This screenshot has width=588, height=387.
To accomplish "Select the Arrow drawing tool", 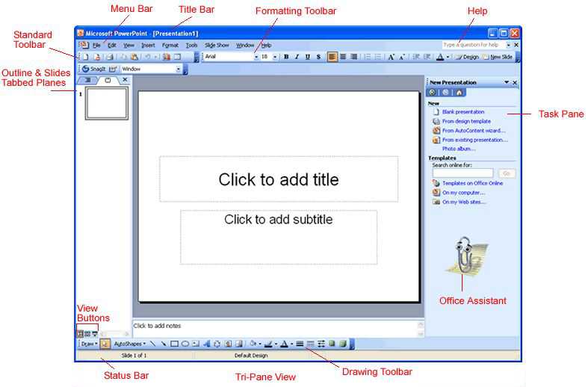I will tap(164, 344).
